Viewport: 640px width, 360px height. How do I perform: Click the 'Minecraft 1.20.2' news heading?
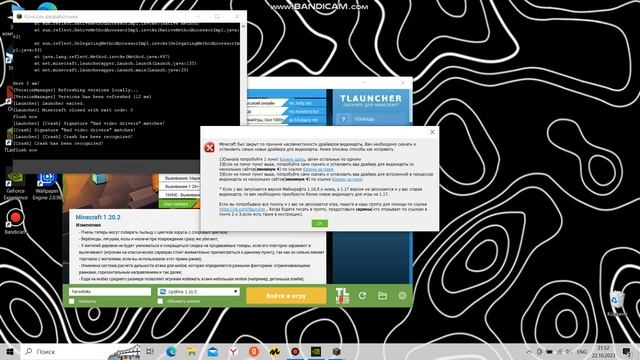coord(98,217)
